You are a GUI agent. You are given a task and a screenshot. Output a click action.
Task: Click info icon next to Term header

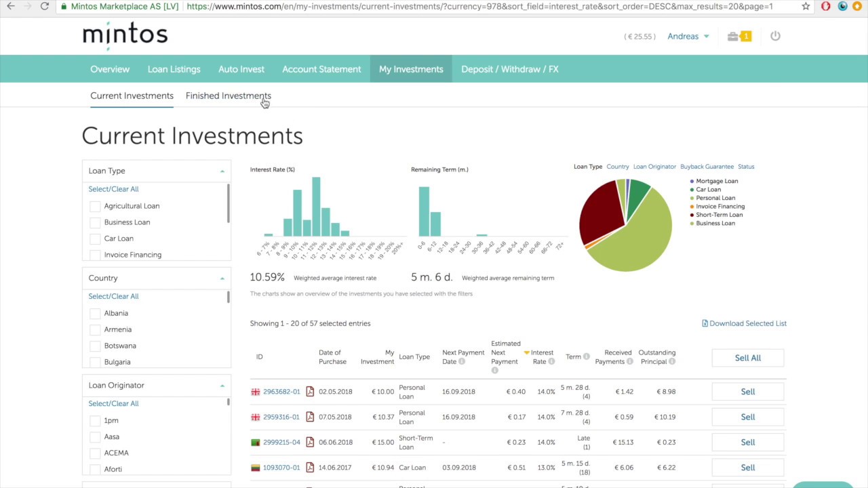pos(587,357)
